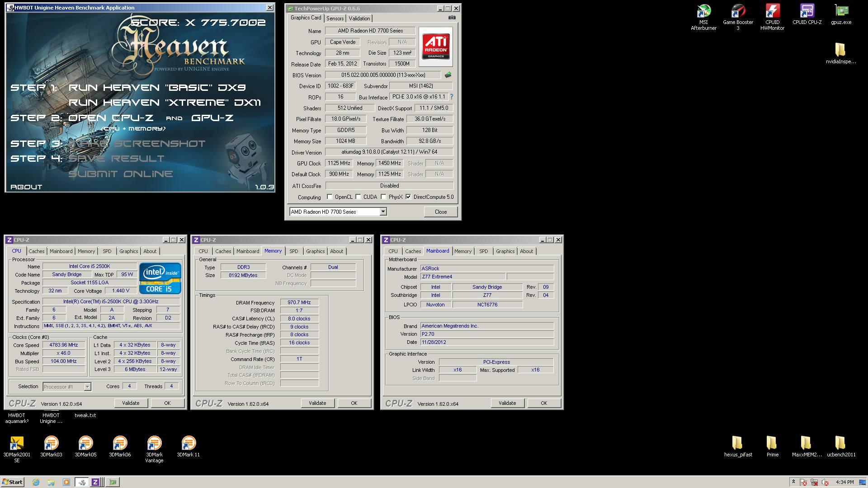Click the BIOS save chip icon in GPU-Z
The width and height of the screenshot is (868, 488).
(448, 75)
